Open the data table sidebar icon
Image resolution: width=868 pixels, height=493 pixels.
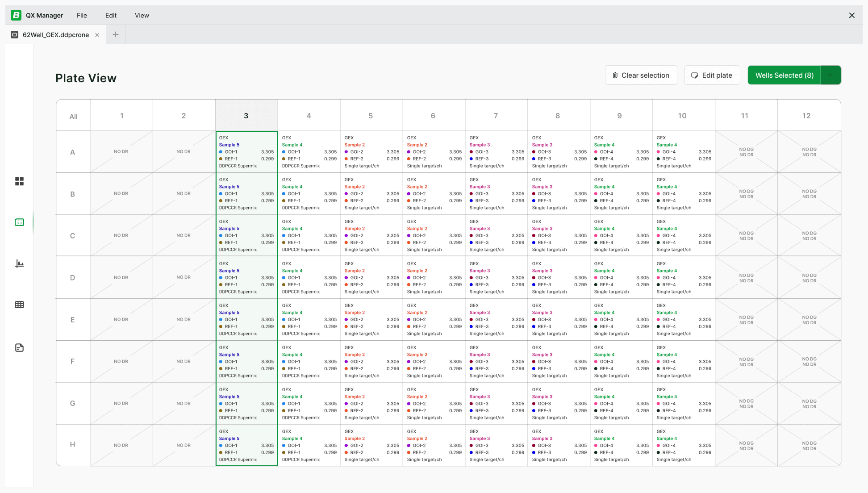19,305
